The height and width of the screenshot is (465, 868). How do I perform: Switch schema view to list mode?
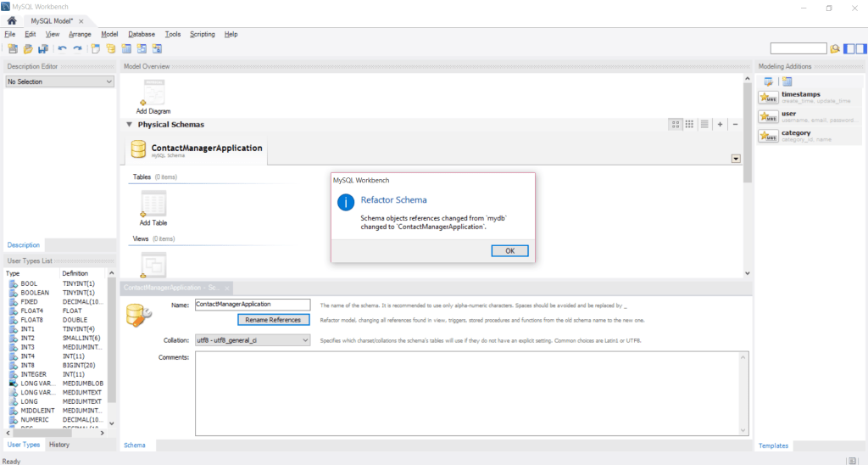point(704,124)
